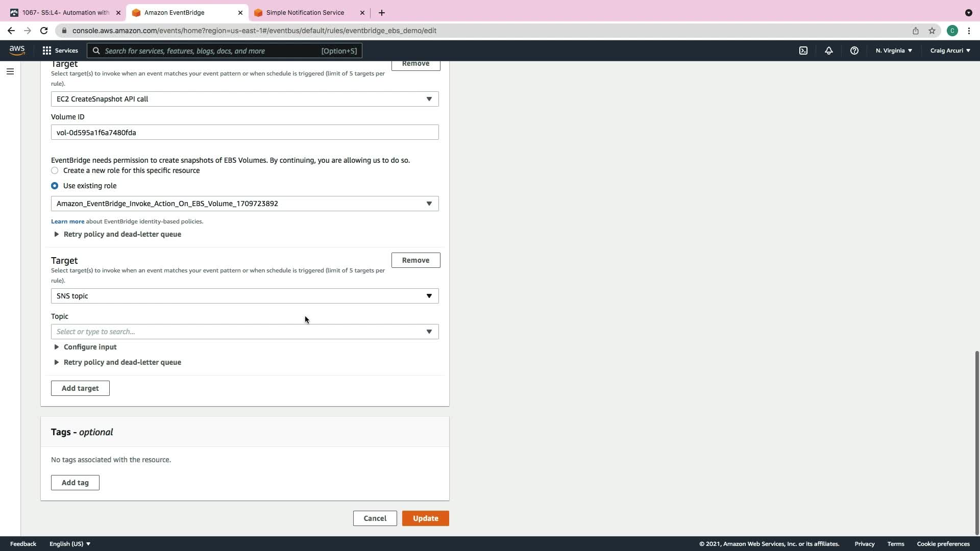This screenshot has width=980, height=551.
Task: Open AWS CloudShell icon
Action: pyautogui.click(x=803, y=51)
